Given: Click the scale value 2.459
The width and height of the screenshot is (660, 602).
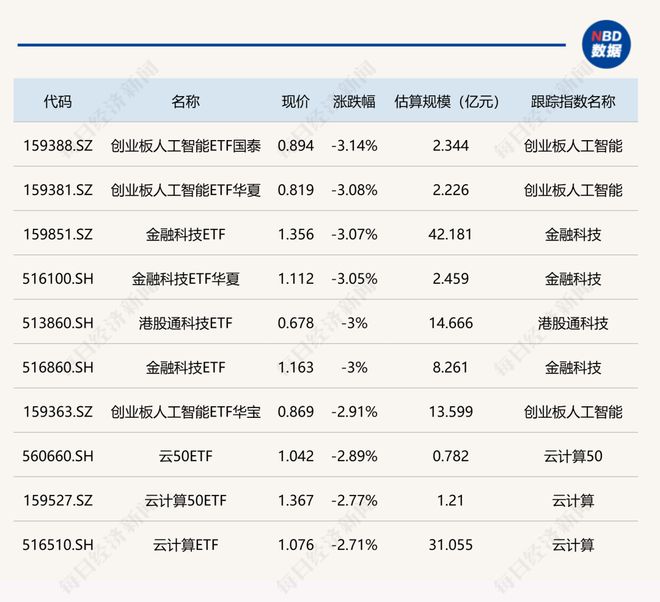Looking at the screenshot, I should (x=450, y=279).
